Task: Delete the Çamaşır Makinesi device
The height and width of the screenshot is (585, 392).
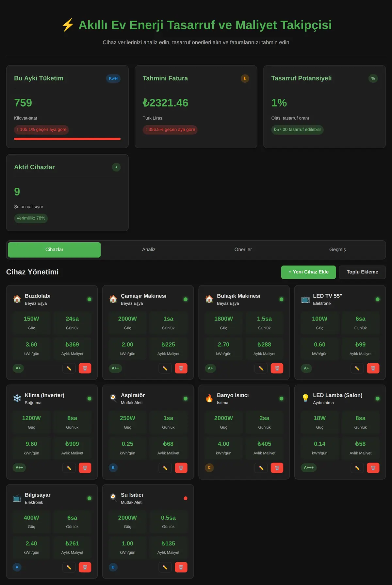Action: 181,368
